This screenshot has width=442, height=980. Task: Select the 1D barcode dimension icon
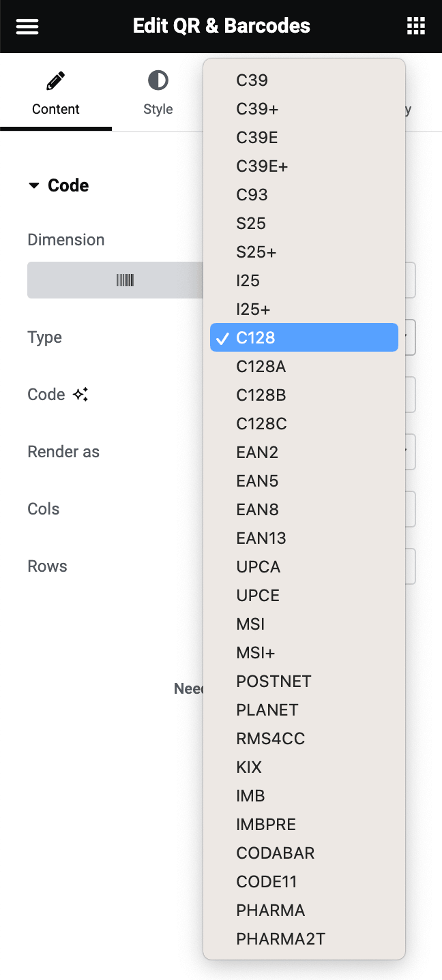[x=125, y=280]
